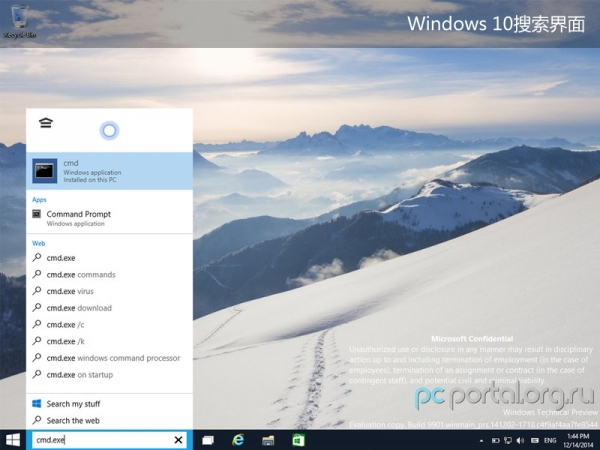Choose 'cmd.exe windows command processor' suggestion
Screen dimensions: 600x450
pos(109,358)
